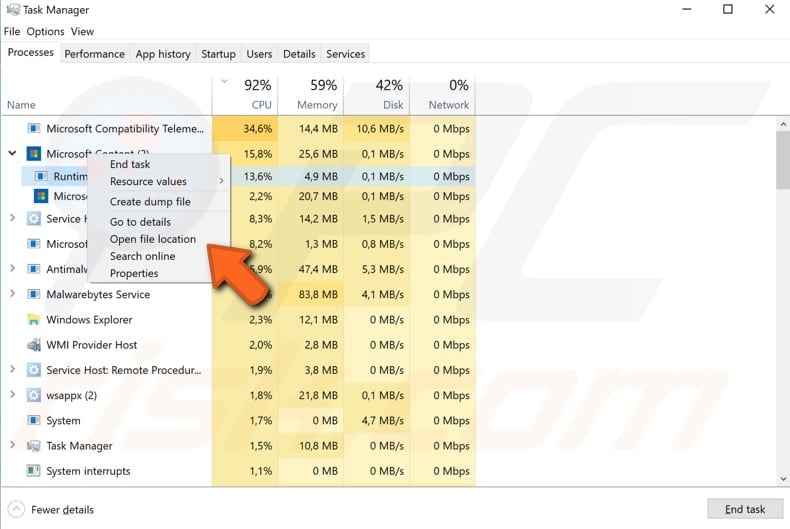Click the Microsoft Content group store icon
The width and height of the screenshot is (790, 529).
[x=33, y=154]
